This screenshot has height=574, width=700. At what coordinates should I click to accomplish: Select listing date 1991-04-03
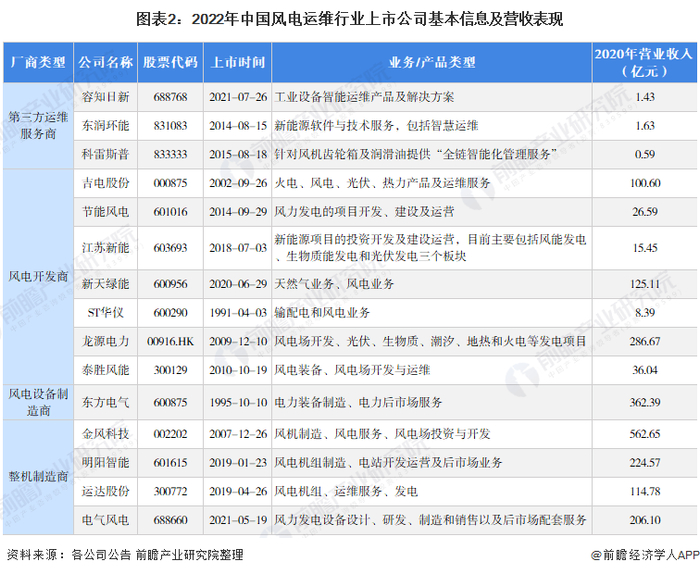click(x=238, y=312)
